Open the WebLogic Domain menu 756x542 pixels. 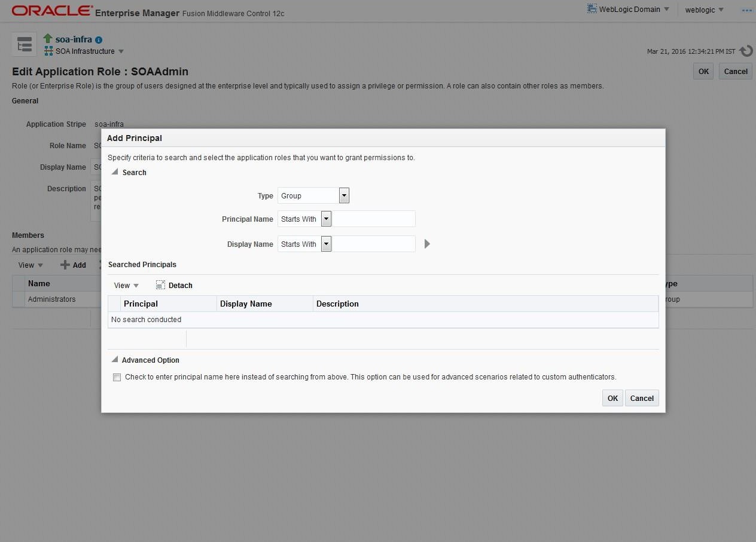[634, 10]
